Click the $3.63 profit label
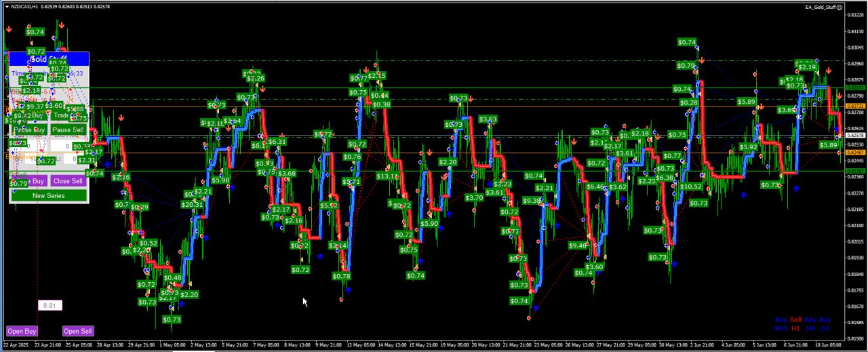This screenshot has width=868, height=352. click(x=488, y=119)
